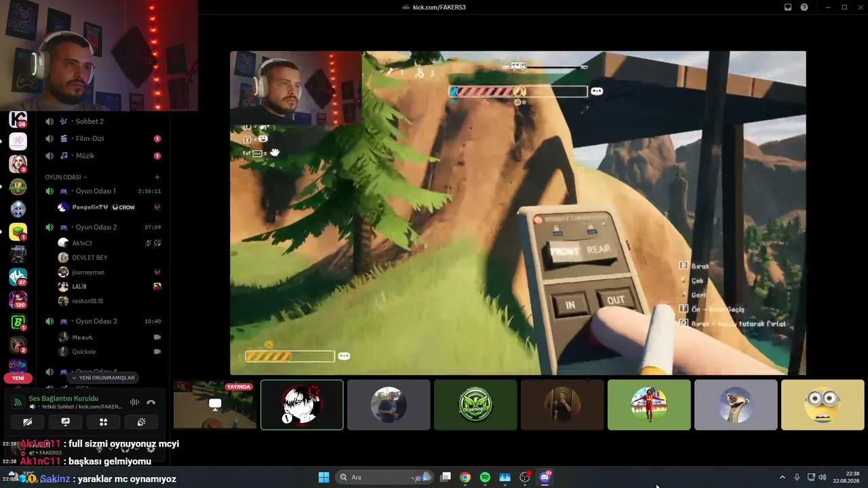868x488 pixels.
Task: Join Oyun Odası 2 voice channel
Action: pyautogui.click(x=103, y=227)
